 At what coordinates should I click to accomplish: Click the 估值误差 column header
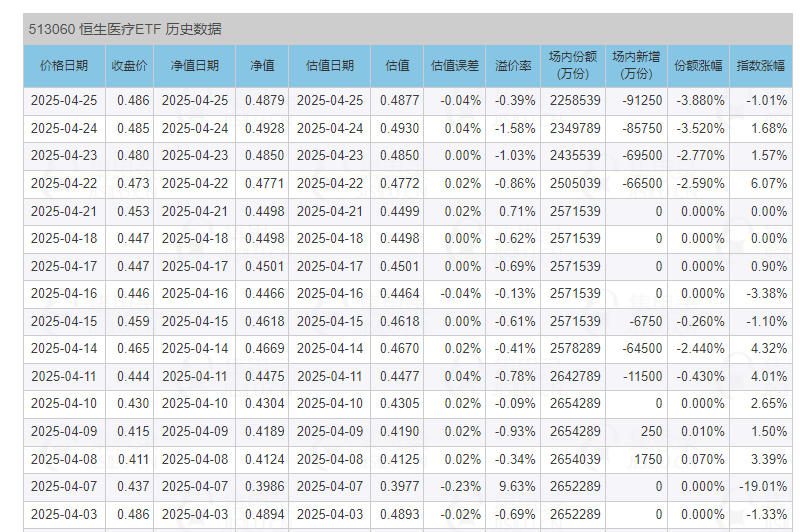[x=455, y=66]
